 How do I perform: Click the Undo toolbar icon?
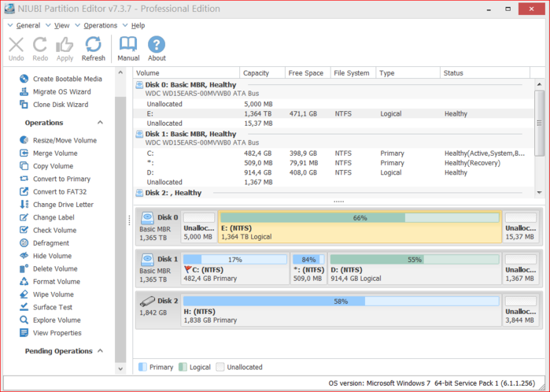(x=17, y=45)
